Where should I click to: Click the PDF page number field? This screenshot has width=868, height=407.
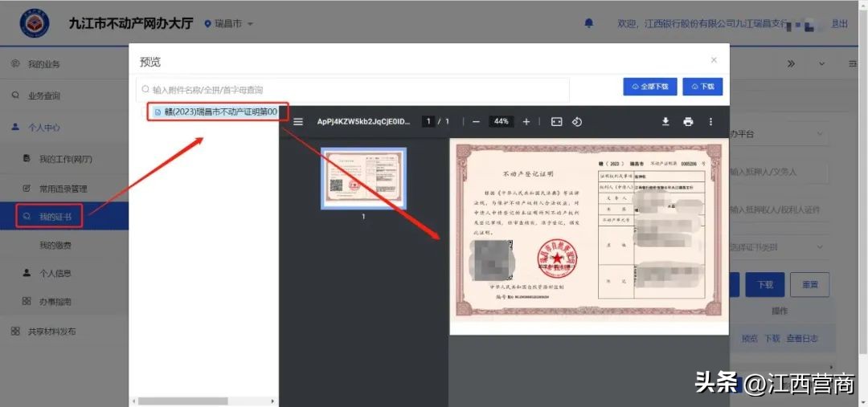tap(428, 122)
